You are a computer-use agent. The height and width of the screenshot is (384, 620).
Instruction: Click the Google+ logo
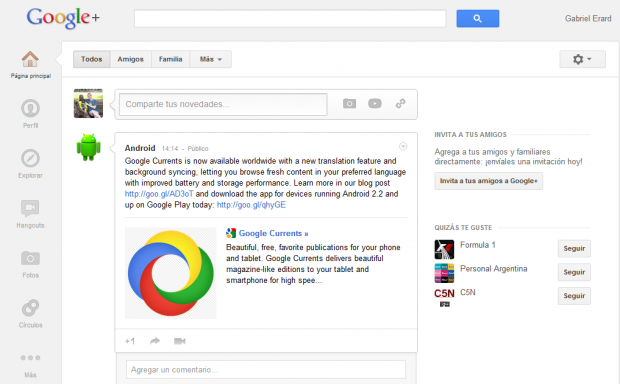63,18
